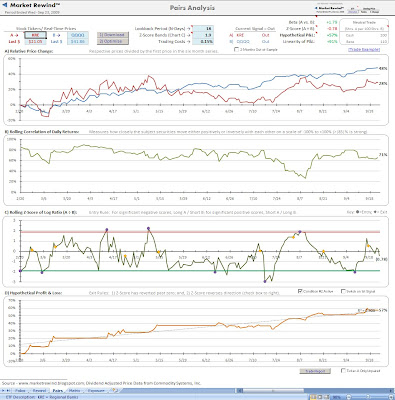Toggle the checkbox beside the report button

343,371
